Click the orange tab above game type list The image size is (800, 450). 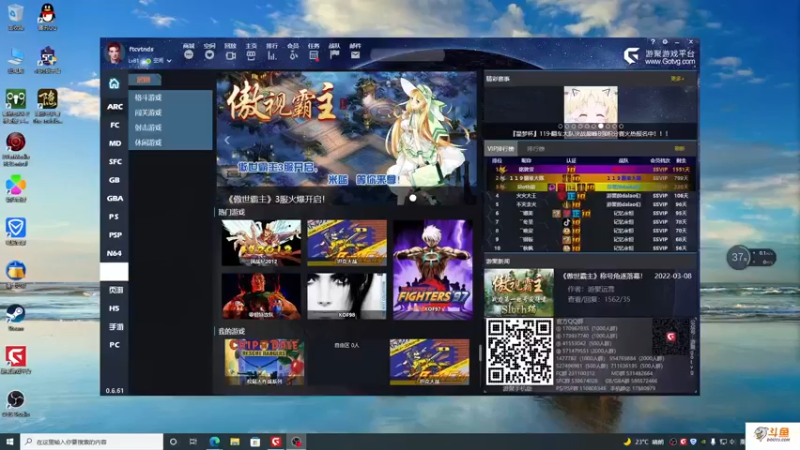click(x=144, y=80)
